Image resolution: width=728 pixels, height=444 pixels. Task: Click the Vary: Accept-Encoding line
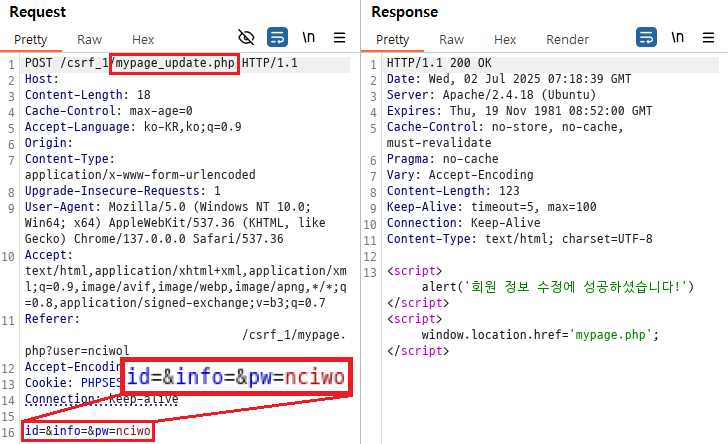460,175
